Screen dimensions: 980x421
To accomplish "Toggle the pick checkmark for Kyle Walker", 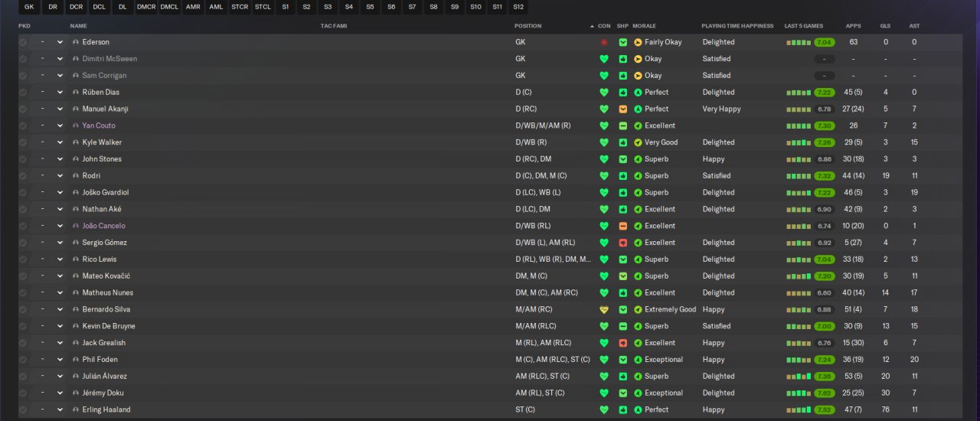I will click(x=23, y=142).
